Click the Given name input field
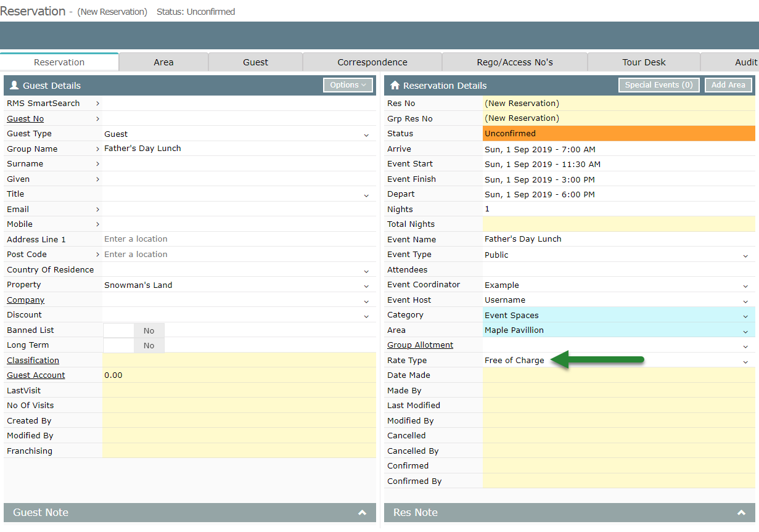 [239, 179]
